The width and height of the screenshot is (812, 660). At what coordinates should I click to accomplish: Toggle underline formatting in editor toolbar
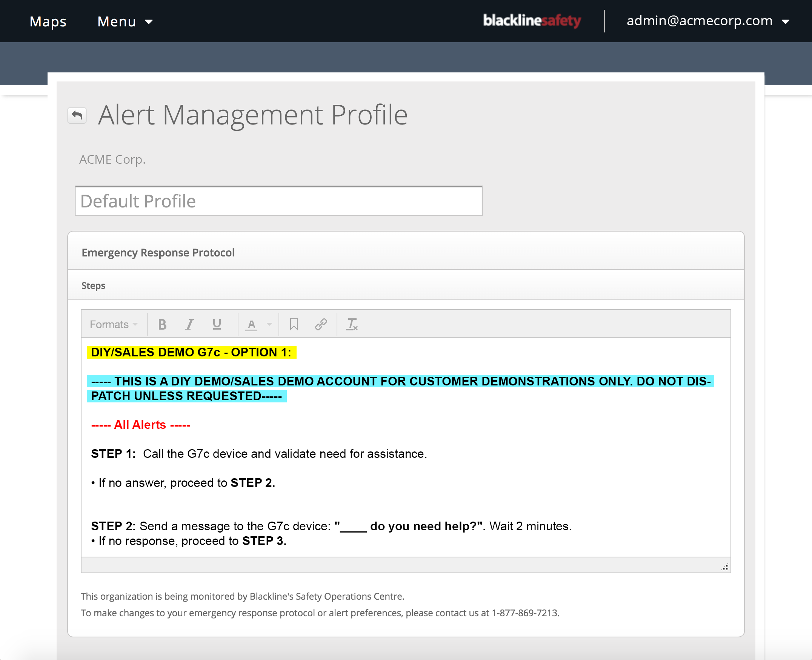(x=217, y=324)
